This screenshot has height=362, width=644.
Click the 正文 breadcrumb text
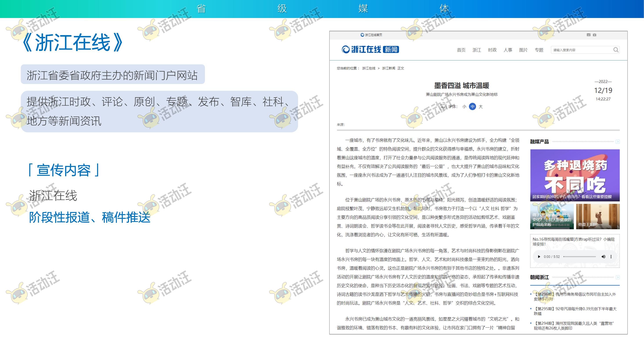pyautogui.click(x=401, y=68)
